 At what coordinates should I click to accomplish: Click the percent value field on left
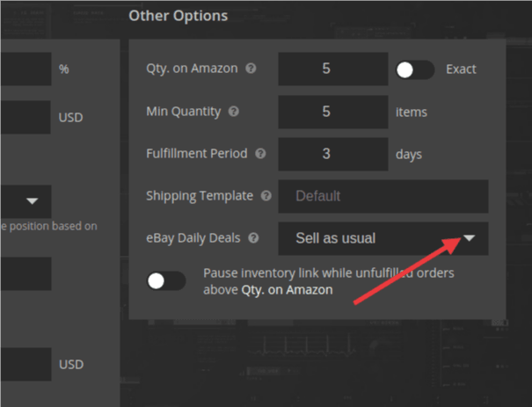pos(26,69)
